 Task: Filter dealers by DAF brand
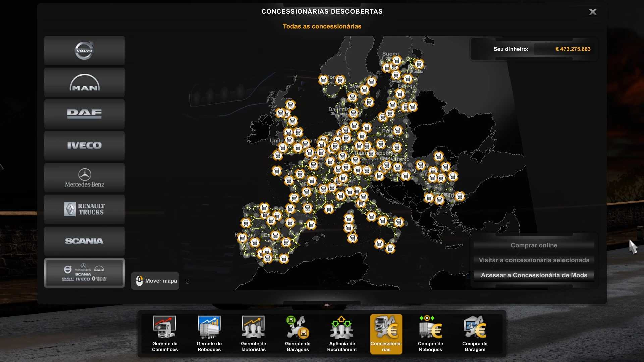click(84, 114)
